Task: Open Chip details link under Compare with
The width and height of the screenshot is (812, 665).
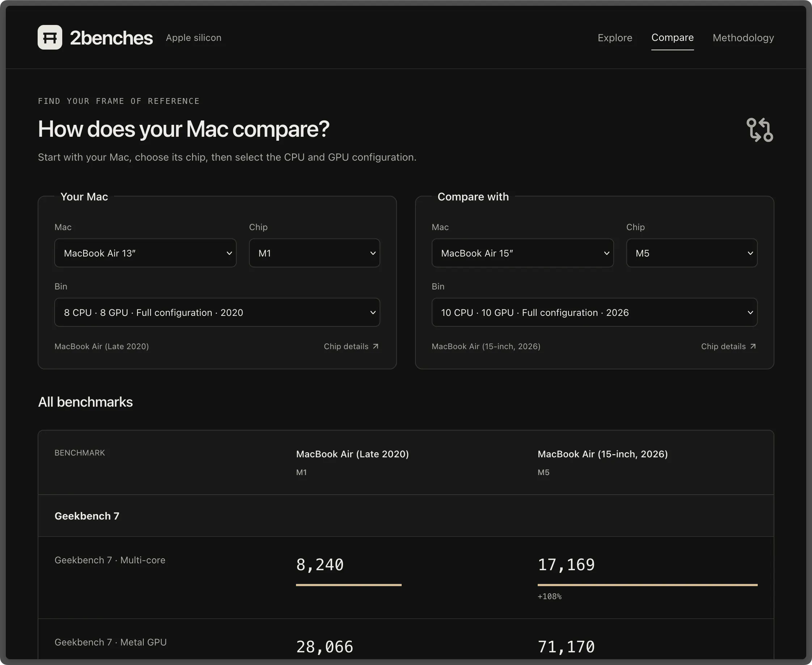Action: pyautogui.click(x=728, y=346)
